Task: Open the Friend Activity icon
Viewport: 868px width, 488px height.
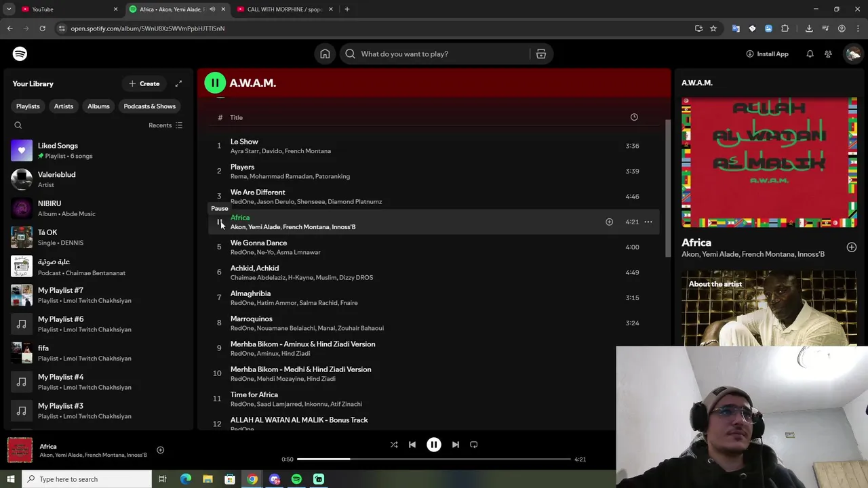Action: click(x=828, y=54)
